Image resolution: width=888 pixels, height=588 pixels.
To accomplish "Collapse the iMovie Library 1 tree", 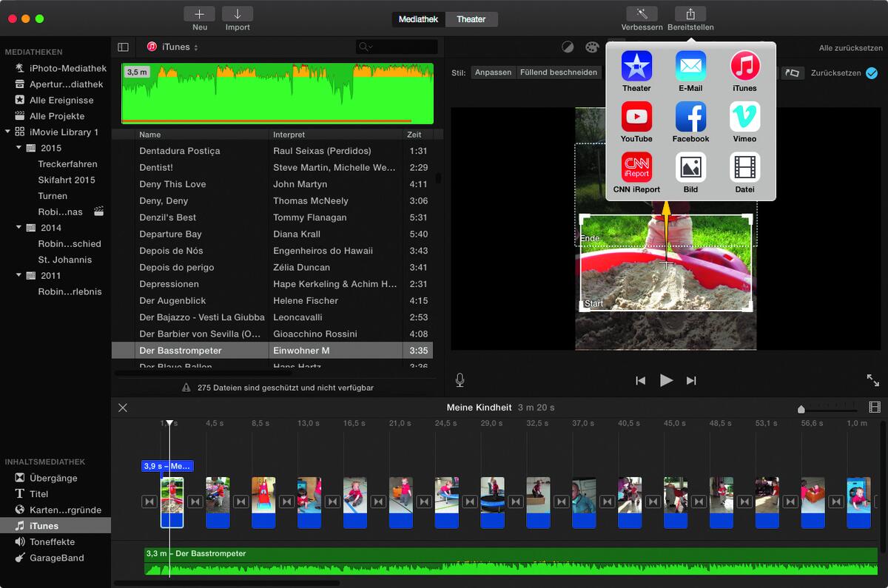I will tap(7, 132).
